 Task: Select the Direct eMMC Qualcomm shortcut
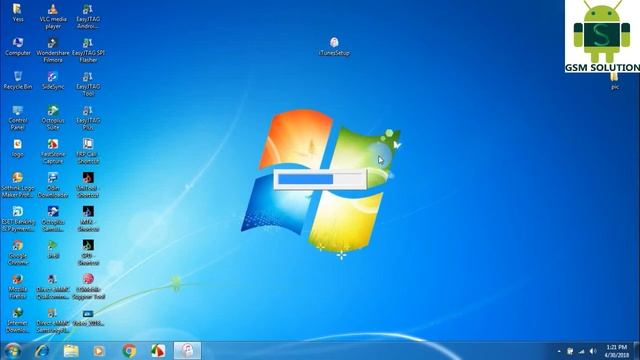click(x=53, y=287)
